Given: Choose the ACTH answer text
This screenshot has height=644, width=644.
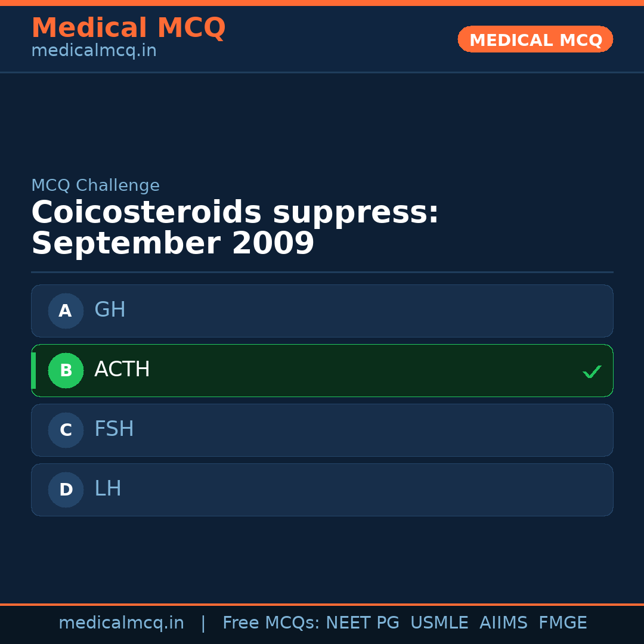Looking at the screenshot, I should click(x=122, y=370).
